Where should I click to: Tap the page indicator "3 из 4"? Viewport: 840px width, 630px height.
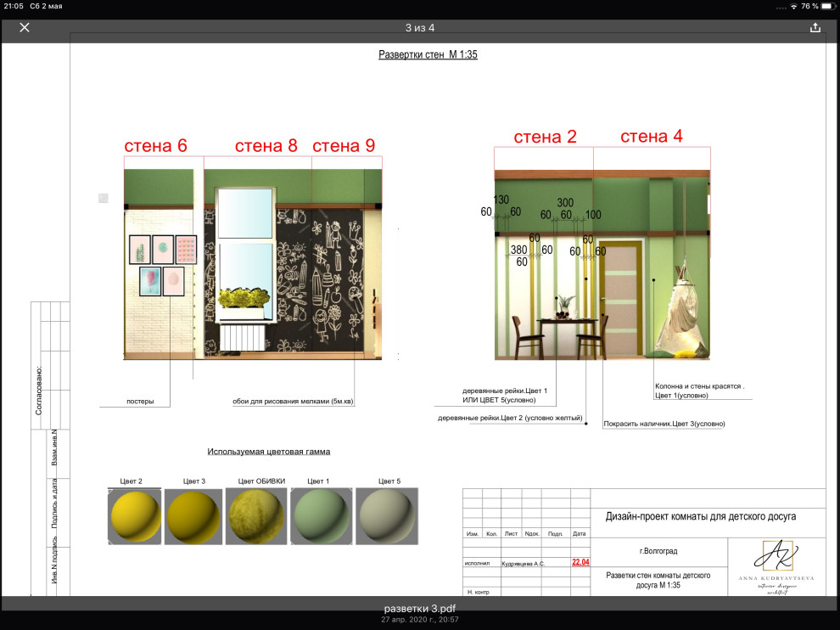pyautogui.click(x=420, y=27)
